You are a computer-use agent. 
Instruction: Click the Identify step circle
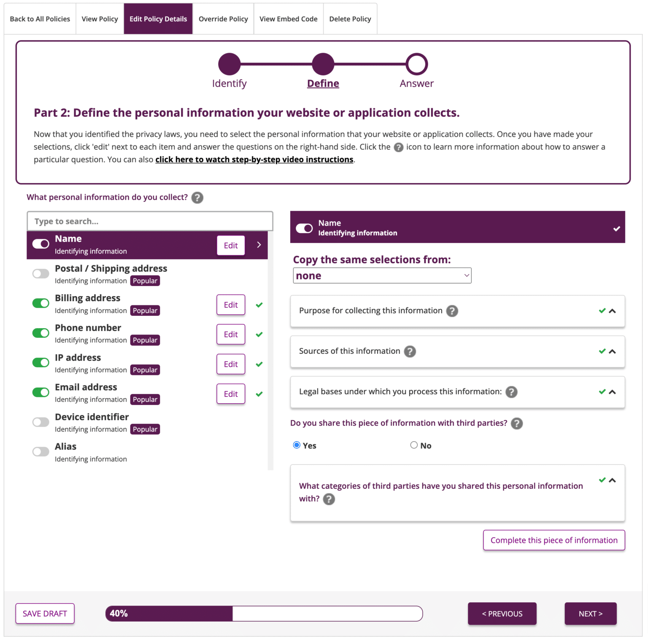[229, 64]
